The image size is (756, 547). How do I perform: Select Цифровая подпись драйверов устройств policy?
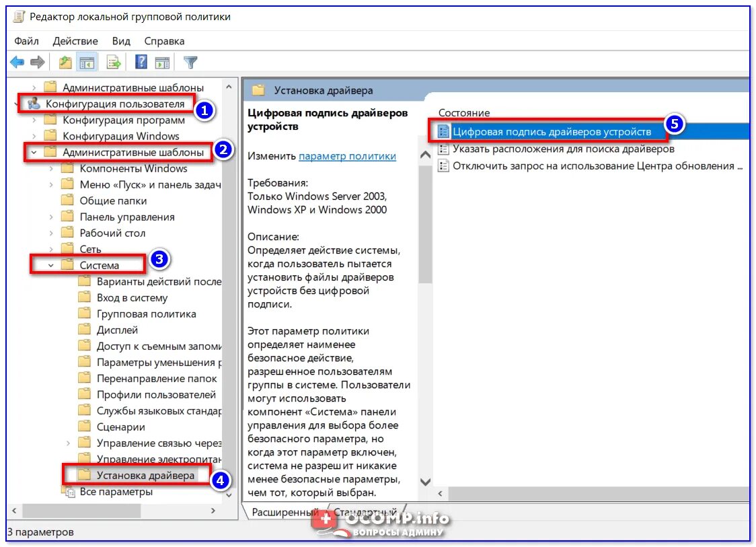pyautogui.click(x=552, y=132)
